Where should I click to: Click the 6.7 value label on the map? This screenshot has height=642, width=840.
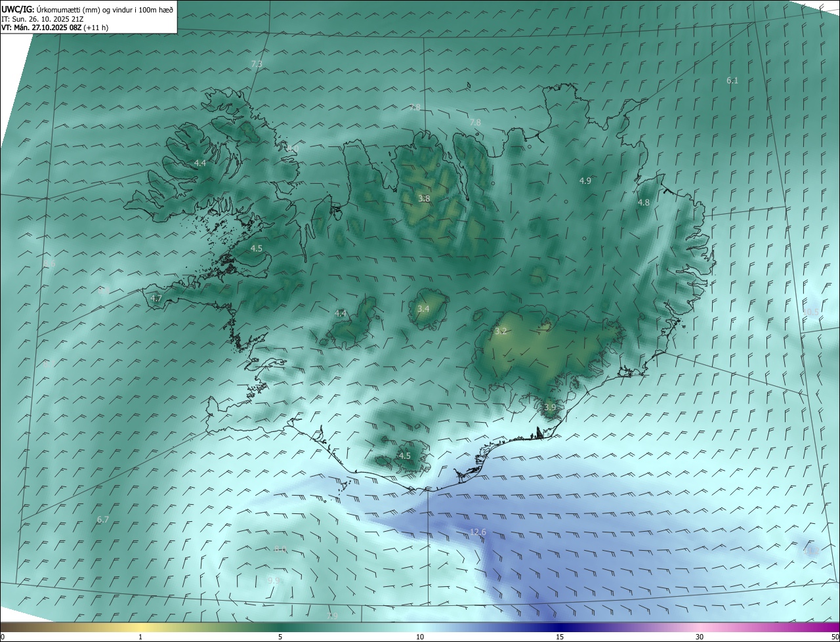point(103,520)
